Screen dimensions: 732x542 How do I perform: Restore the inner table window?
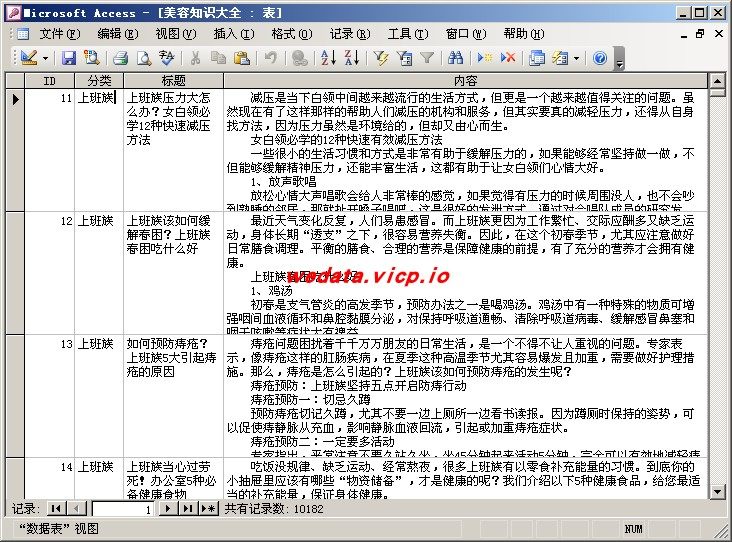[699, 34]
